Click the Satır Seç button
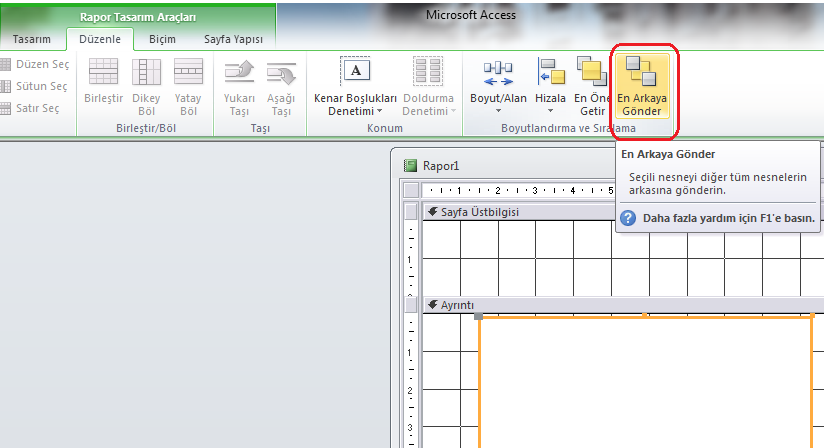The image size is (824, 448). (x=35, y=108)
